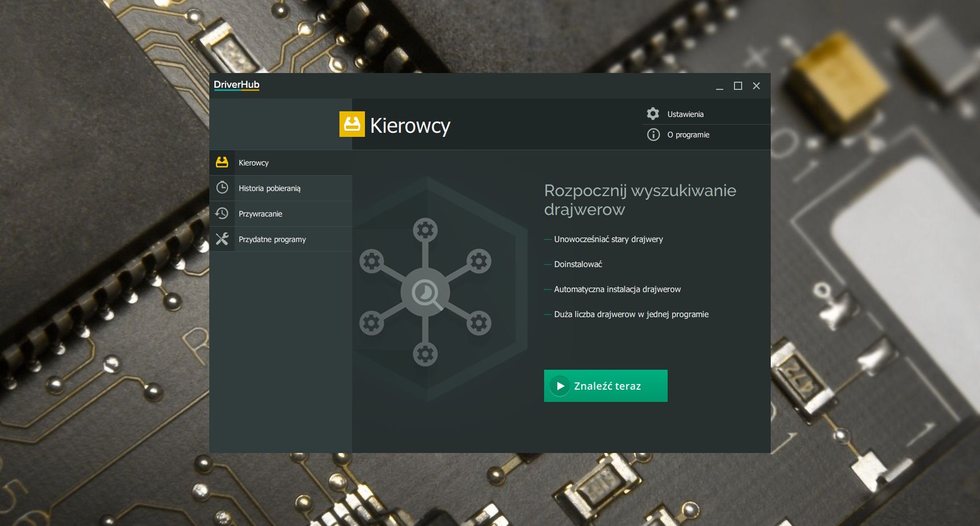Minimize the DriverHub window
980x526 pixels.
click(x=720, y=86)
